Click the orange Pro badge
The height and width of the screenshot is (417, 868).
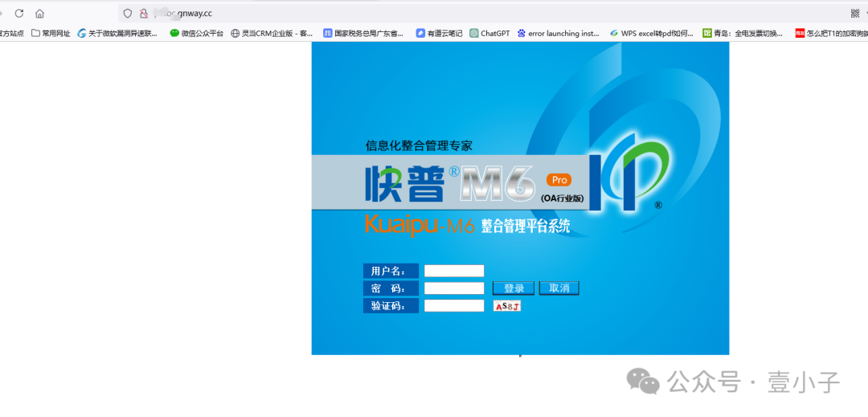(559, 180)
